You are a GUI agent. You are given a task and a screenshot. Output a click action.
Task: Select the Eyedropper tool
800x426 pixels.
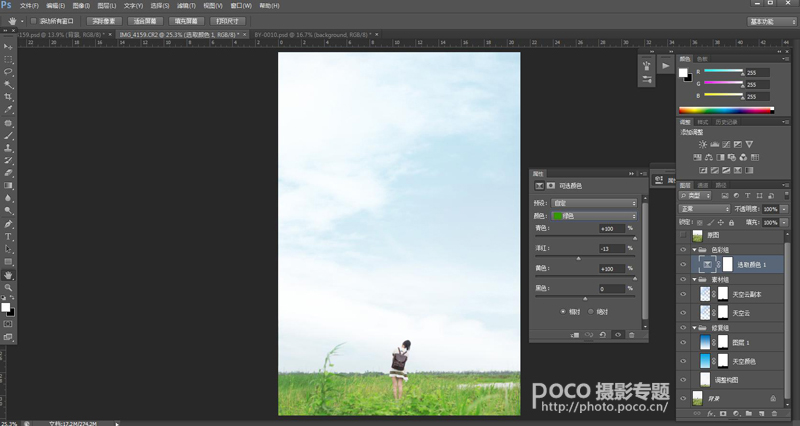8,109
